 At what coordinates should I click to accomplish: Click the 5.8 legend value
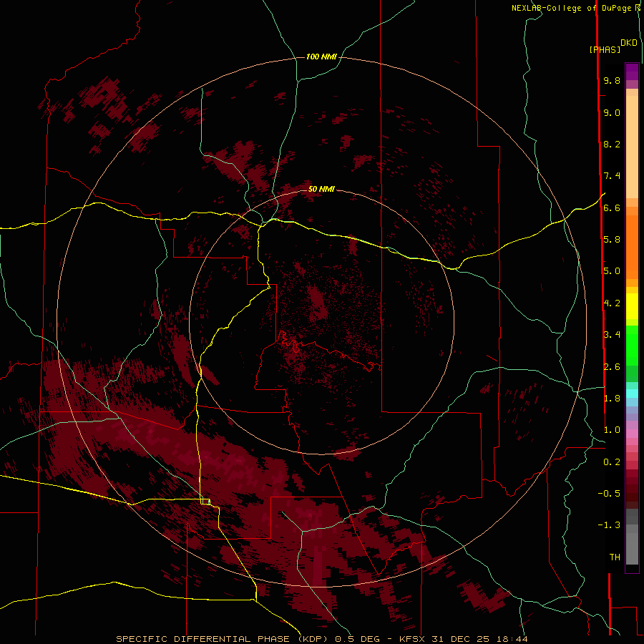tap(612, 240)
